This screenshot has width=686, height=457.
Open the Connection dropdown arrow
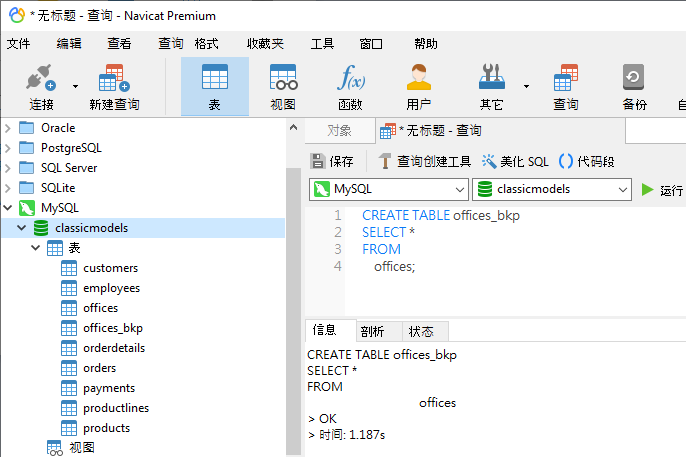[76, 86]
